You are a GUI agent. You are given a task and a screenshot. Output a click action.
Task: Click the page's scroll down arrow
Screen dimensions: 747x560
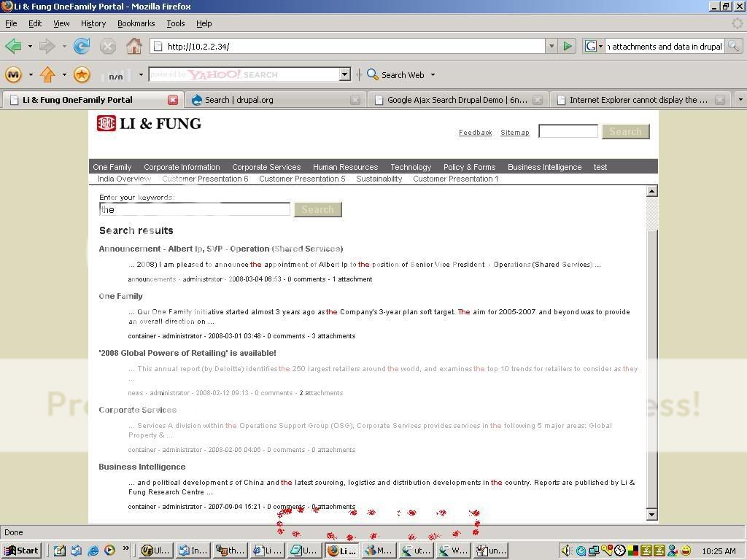[x=651, y=515]
